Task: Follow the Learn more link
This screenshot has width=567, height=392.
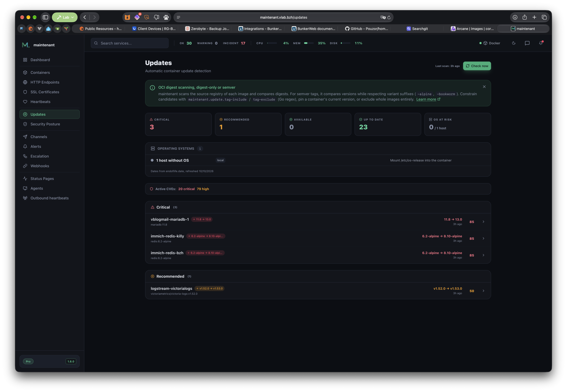Action: point(428,100)
